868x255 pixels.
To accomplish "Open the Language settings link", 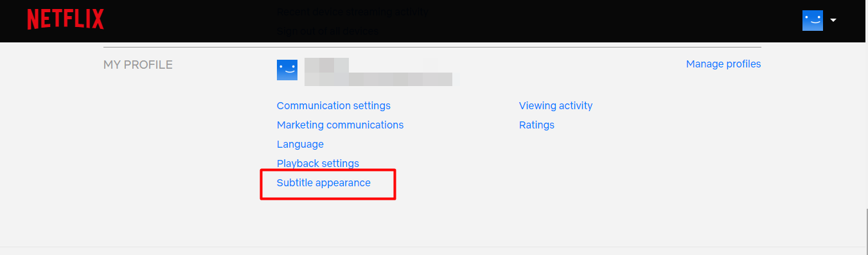I will (x=300, y=144).
